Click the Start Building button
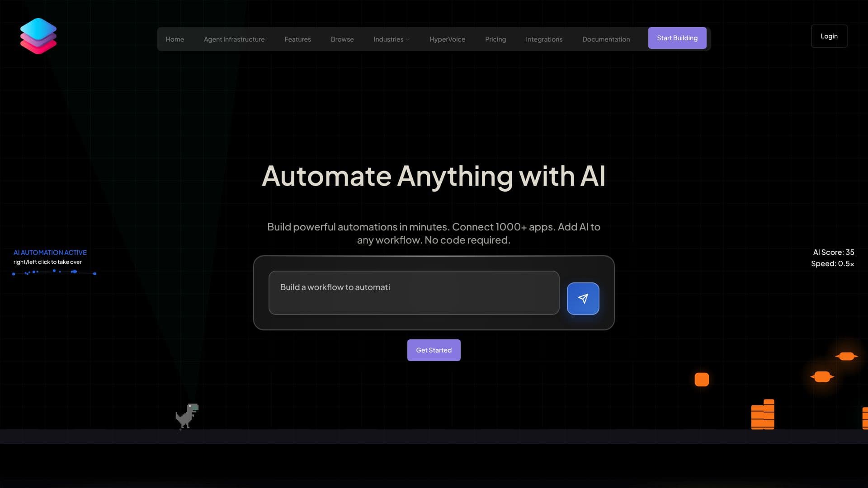The width and height of the screenshot is (868, 488). 677,38
